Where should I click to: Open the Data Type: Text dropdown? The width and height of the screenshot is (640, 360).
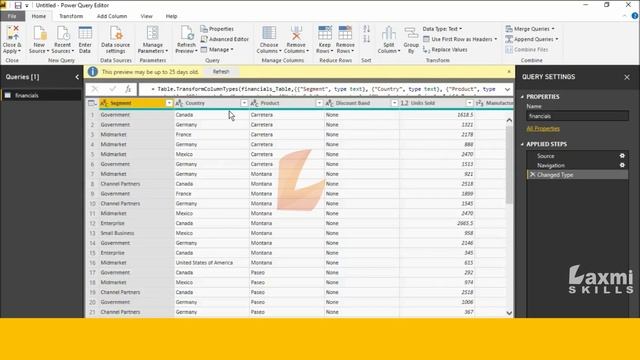point(442,29)
